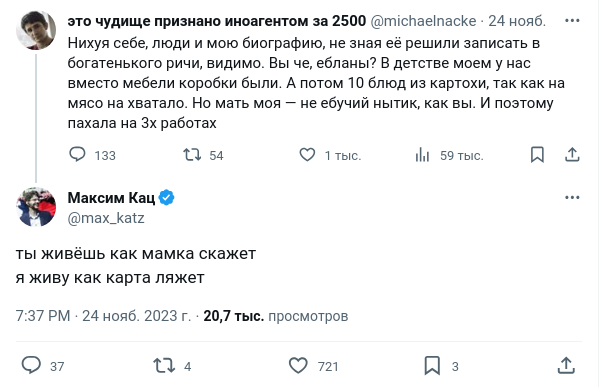This screenshot has height=387, width=599.
Task: Open the @michaelnacke profile handle
Action: pos(423,21)
